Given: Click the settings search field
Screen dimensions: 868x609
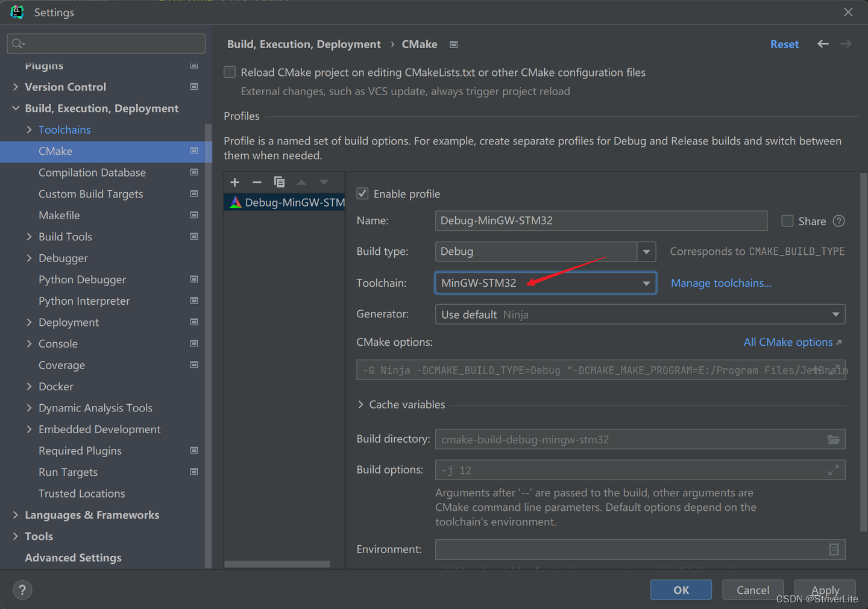Looking at the screenshot, I should 106,43.
